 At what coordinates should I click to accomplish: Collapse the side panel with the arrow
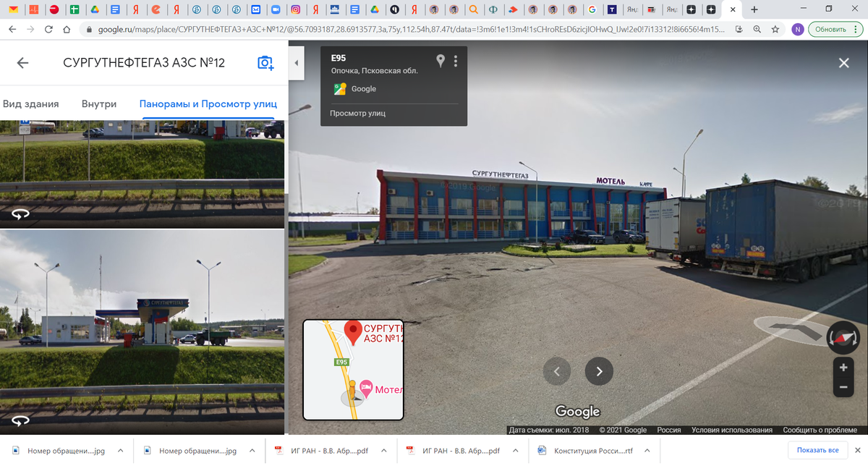point(296,64)
